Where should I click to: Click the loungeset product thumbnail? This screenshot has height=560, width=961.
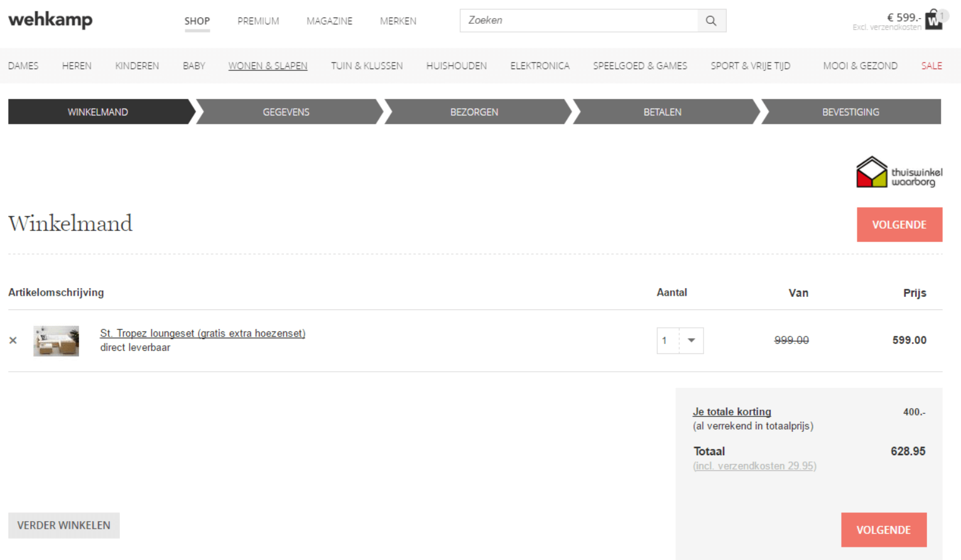[x=57, y=341]
